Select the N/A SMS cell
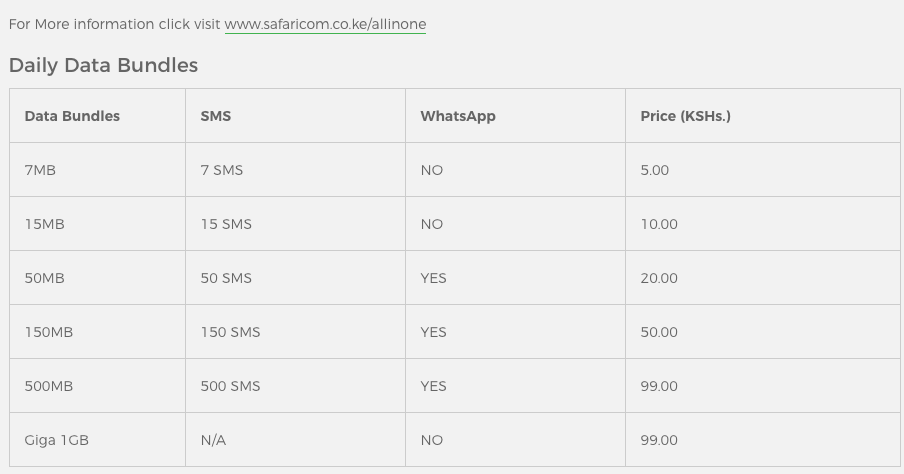Image resolution: width=904 pixels, height=474 pixels. [214, 440]
